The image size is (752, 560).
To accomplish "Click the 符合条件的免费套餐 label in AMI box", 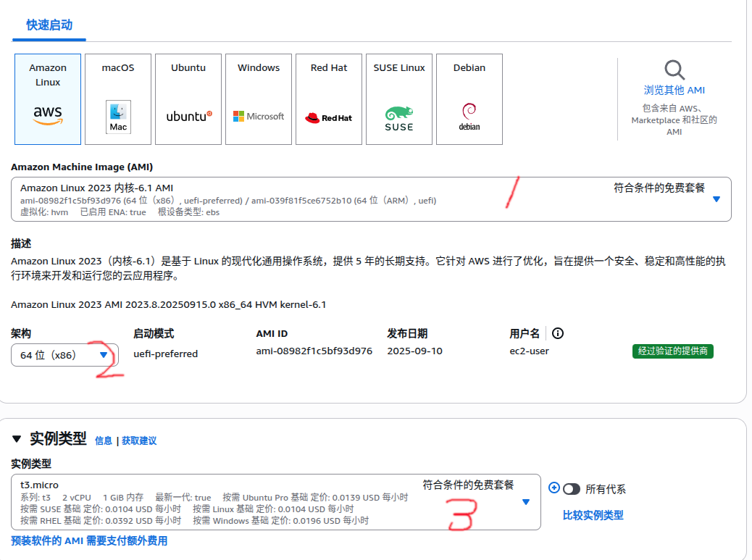I will click(659, 188).
